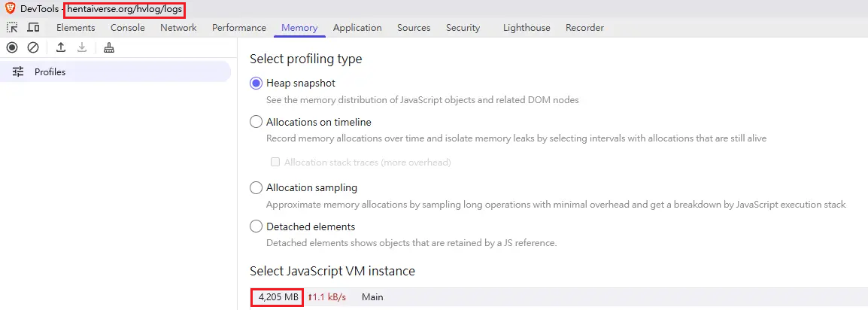The width and height of the screenshot is (868, 310).
Task: Select the Heap snapshot radio button
Action: (256, 83)
